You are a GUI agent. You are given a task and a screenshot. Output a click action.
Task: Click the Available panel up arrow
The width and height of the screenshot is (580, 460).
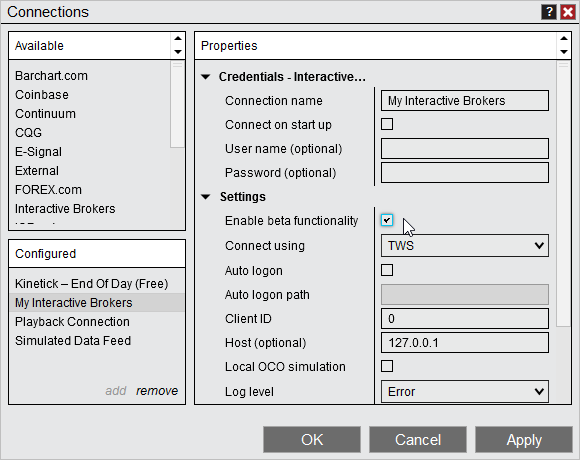click(x=178, y=38)
